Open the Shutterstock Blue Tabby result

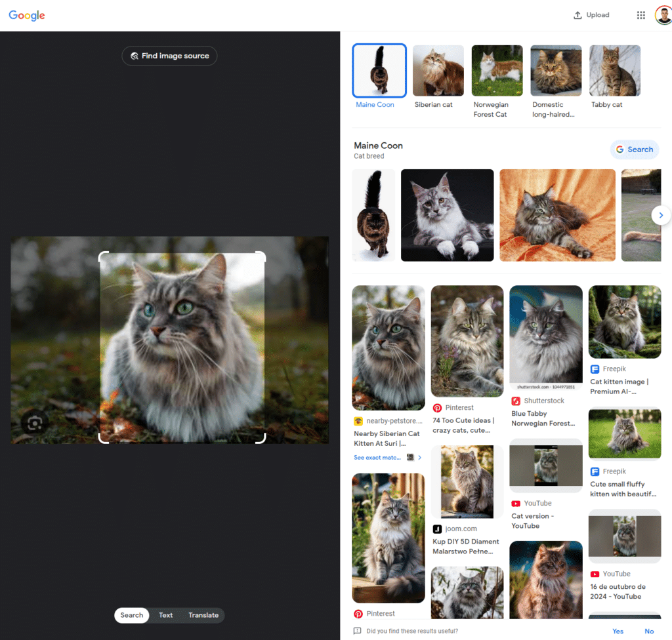click(545, 338)
